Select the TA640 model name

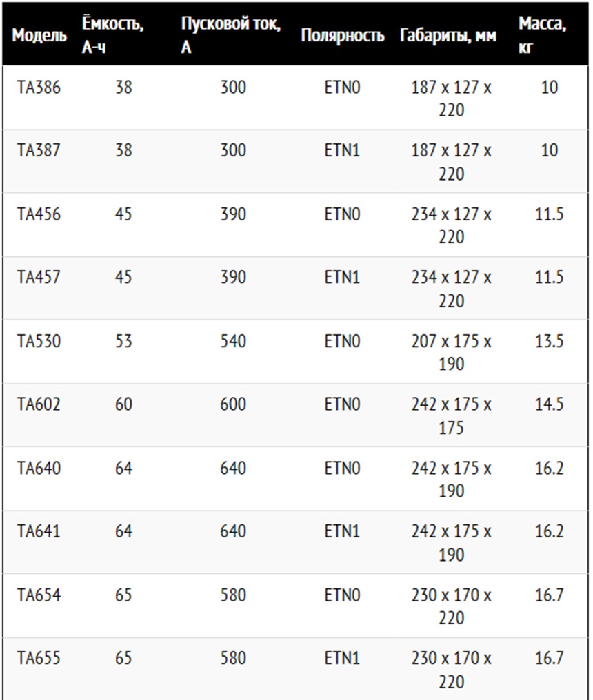tap(39, 469)
